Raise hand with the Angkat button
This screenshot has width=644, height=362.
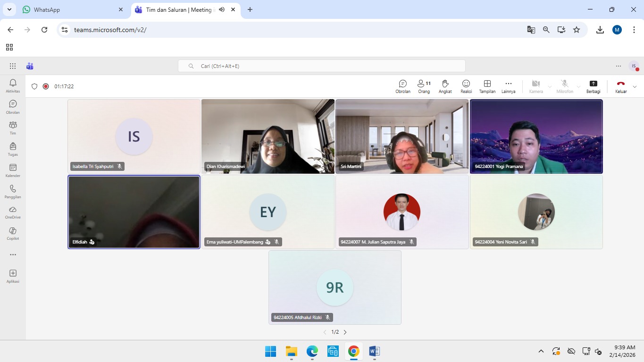[x=445, y=86]
